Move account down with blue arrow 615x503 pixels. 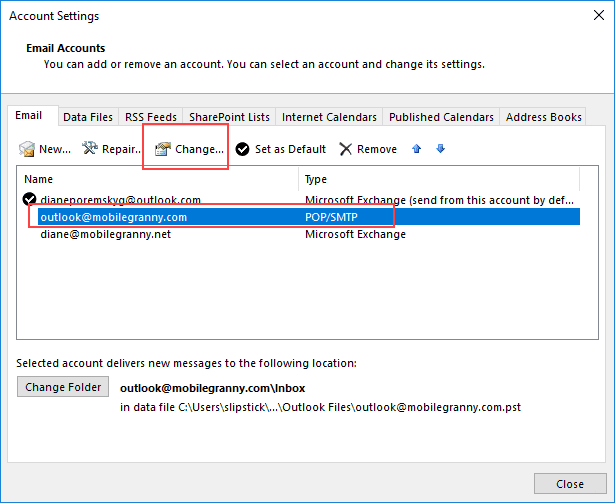coord(440,149)
